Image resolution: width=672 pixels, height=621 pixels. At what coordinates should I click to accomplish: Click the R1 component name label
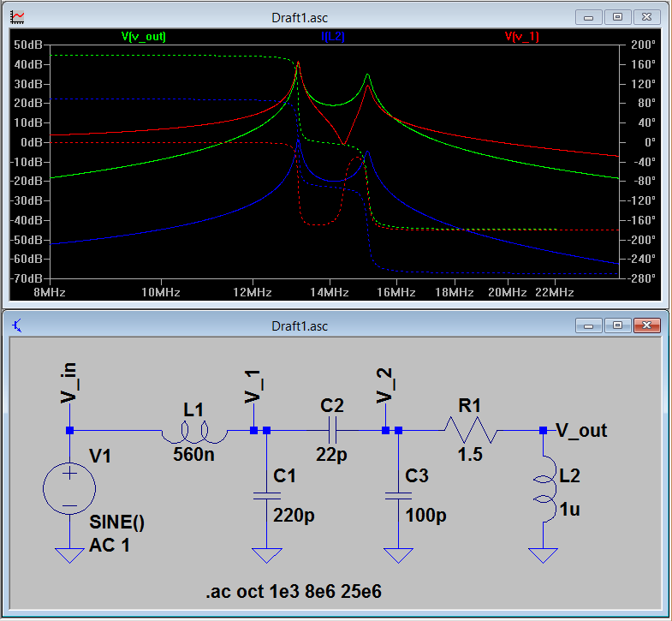(470, 406)
